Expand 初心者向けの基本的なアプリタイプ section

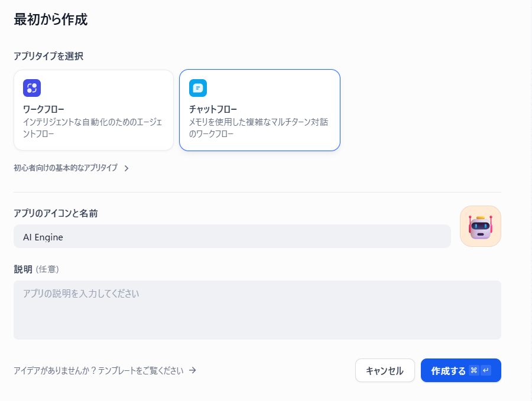(x=66, y=168)
